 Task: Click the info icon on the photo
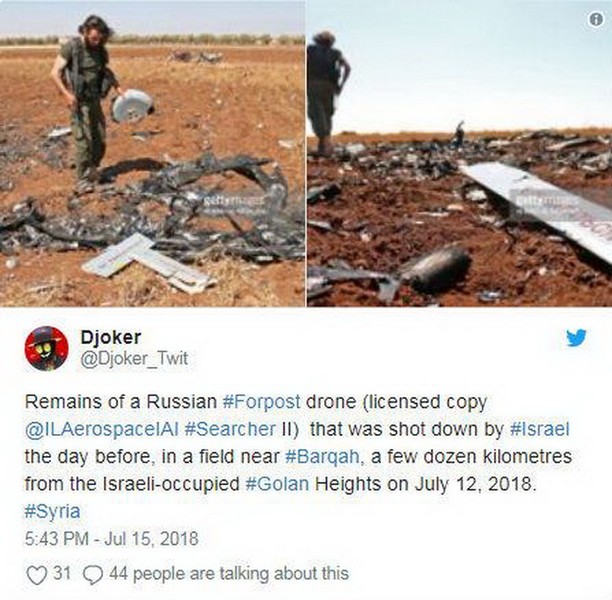pyautogui.click(x=596, y=20)
